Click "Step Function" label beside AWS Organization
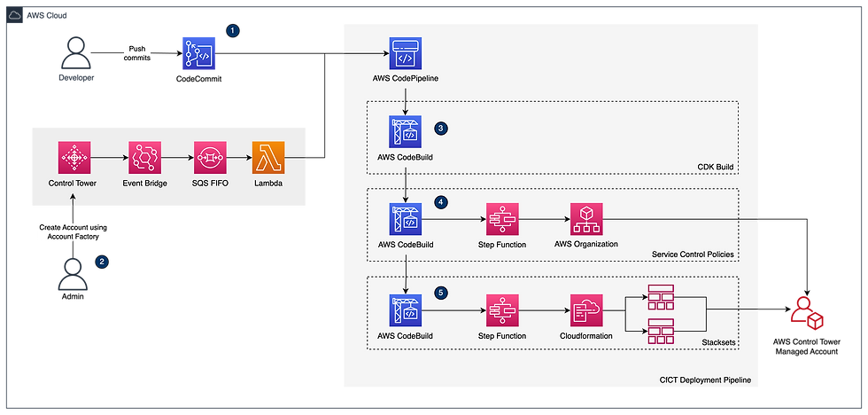This screenshot has width=868, height=415. 502,244
